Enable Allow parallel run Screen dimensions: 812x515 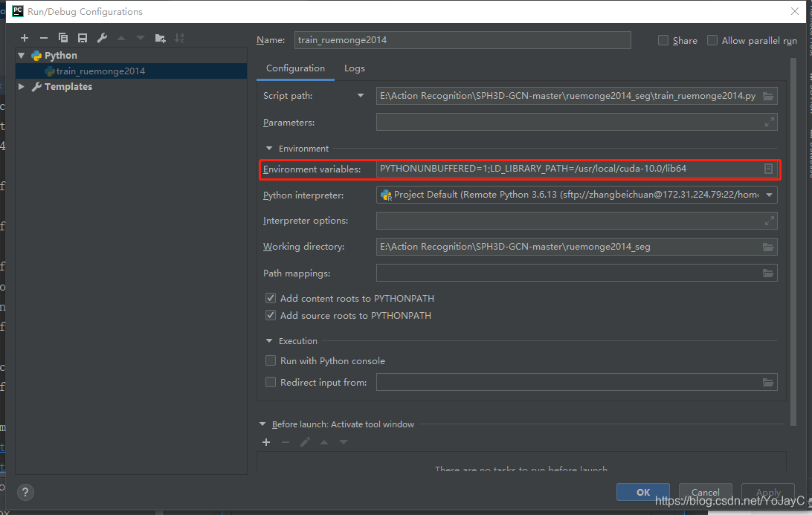[x=712, y=40]
